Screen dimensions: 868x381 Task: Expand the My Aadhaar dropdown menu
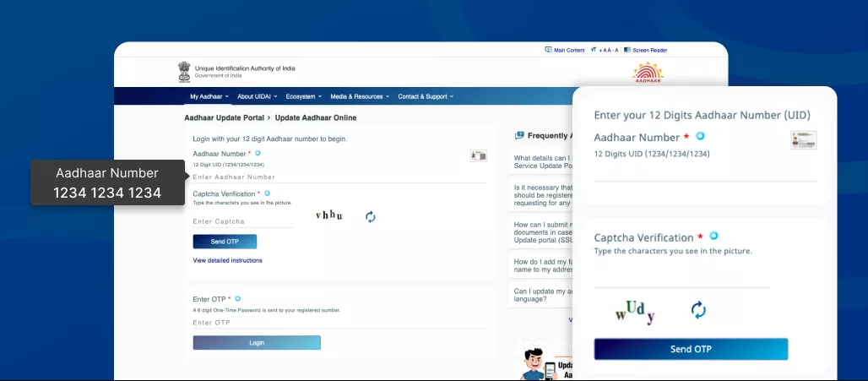click(x=209, y=96)
